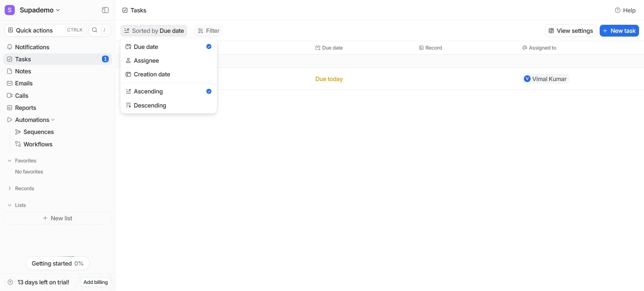
Task: Open Sequences under Automations
Action: pyautogui.click(x=62, y=132)
